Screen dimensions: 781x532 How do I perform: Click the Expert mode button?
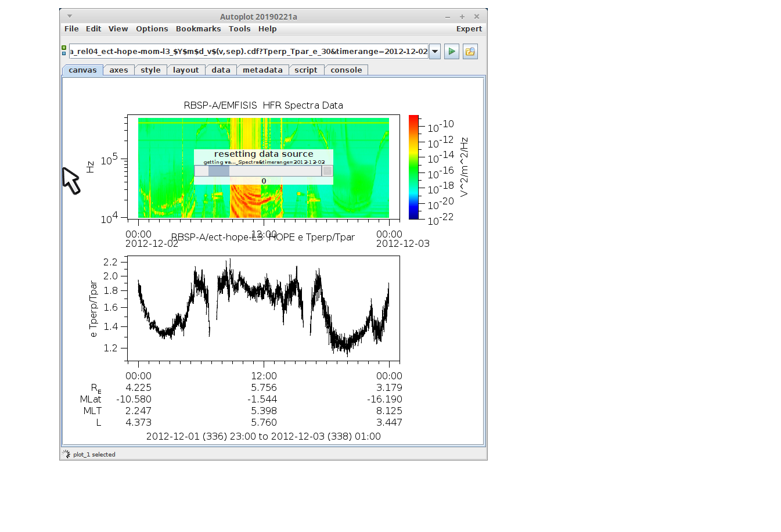pyautogui.click(x=469, y=29)
